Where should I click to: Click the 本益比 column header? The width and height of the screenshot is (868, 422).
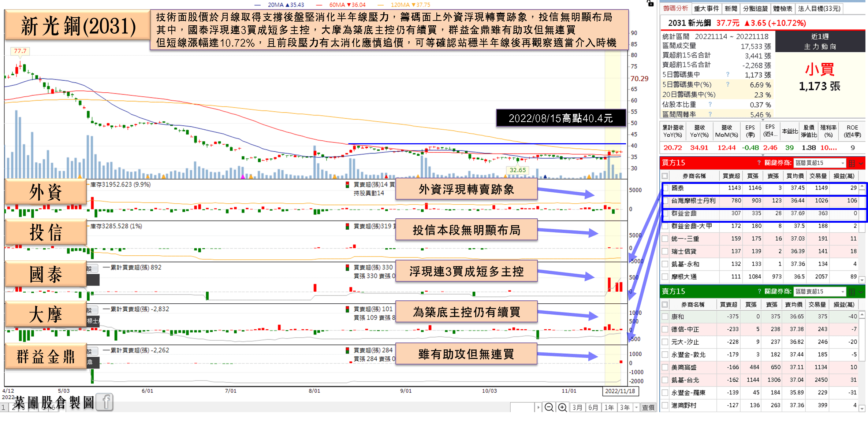(x=790, y=131)
